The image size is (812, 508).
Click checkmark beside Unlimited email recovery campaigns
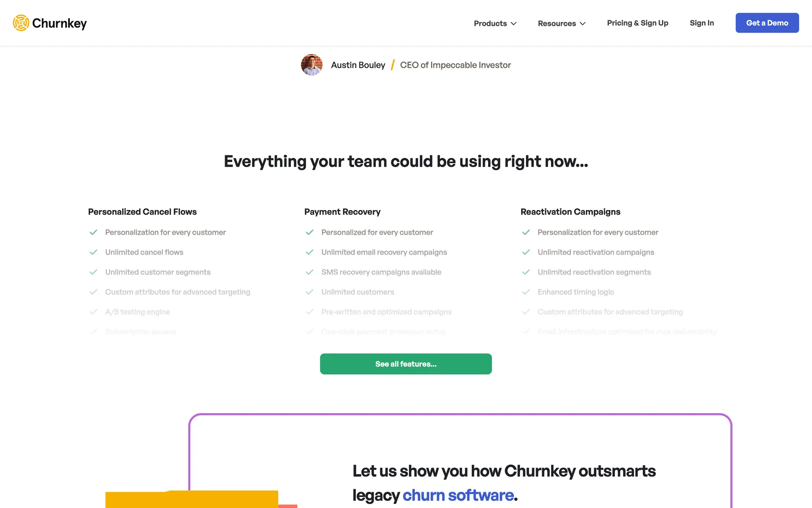(310, 252)
